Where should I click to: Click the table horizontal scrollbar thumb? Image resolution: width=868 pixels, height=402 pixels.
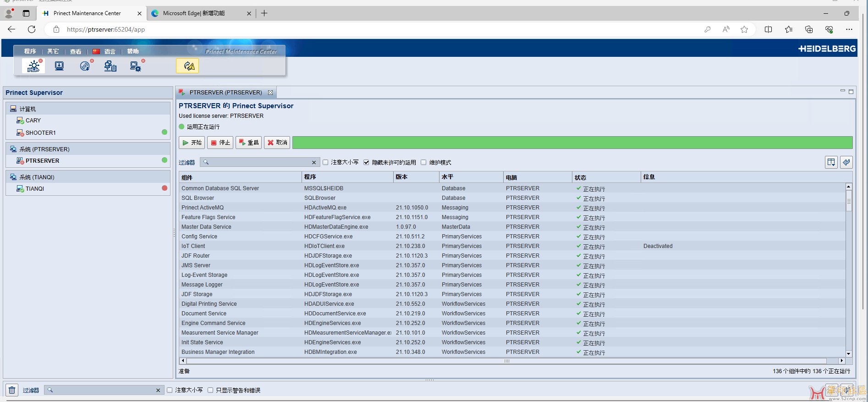(x=507, y=361)
